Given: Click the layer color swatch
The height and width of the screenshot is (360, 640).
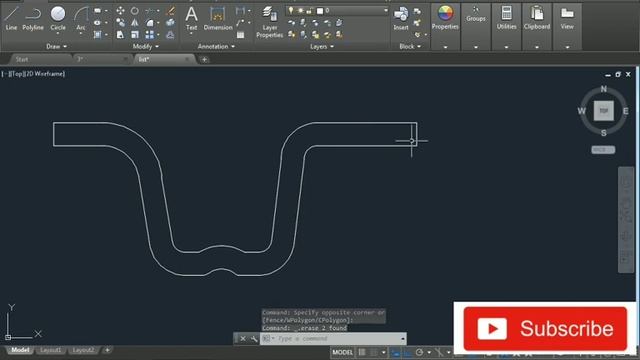Looking at the screenshot, I should [320, 11].
